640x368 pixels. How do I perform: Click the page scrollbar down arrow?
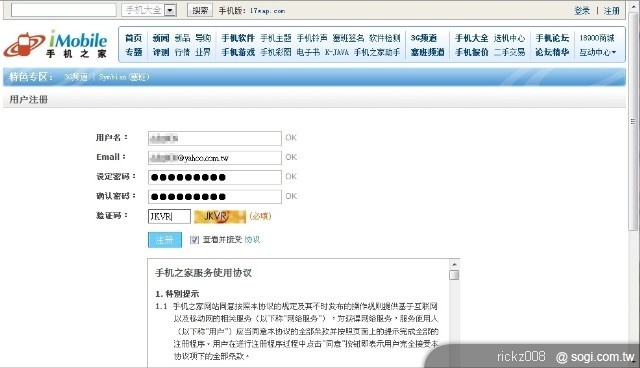pos(633,361)
